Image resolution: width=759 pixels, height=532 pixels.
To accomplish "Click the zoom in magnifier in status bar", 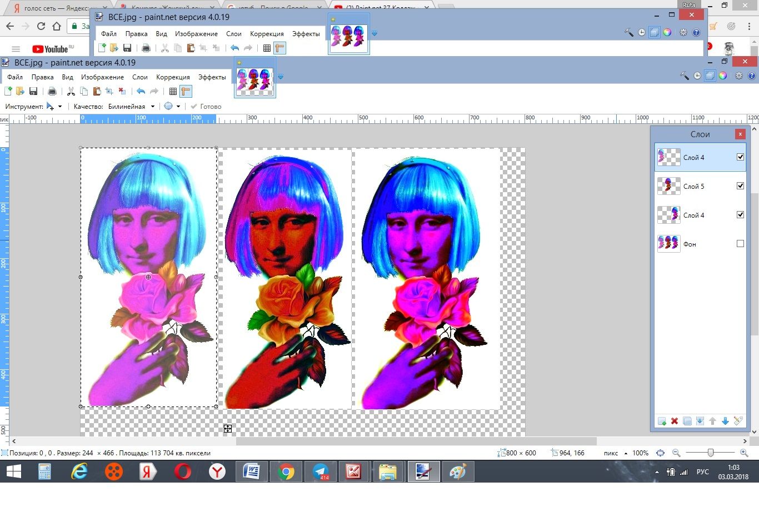I will 744,453.
